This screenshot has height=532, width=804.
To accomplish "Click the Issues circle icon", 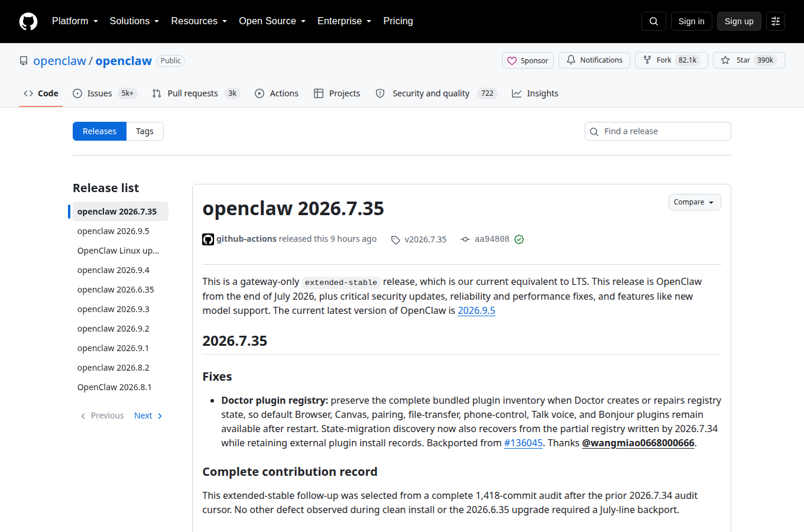I will pos(77,93).
